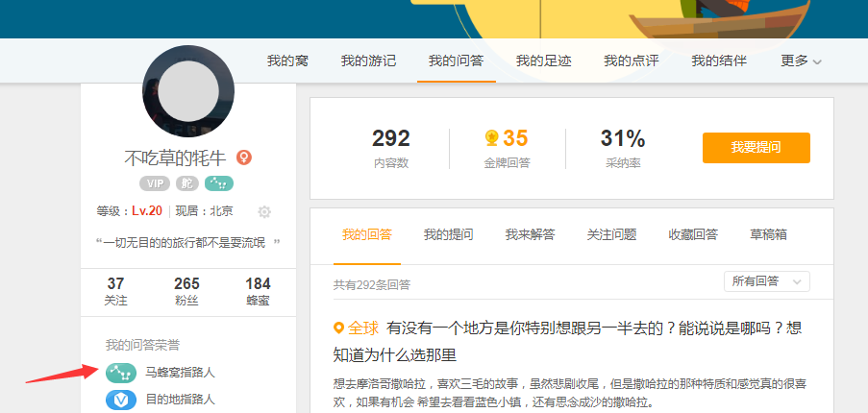
Task: Open the 所有回答 filter dropdown
Action: click(766, 281)
